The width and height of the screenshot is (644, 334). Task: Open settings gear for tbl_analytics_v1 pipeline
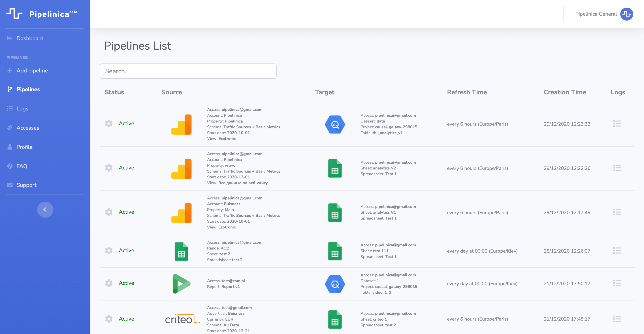[x=109, y=123]
